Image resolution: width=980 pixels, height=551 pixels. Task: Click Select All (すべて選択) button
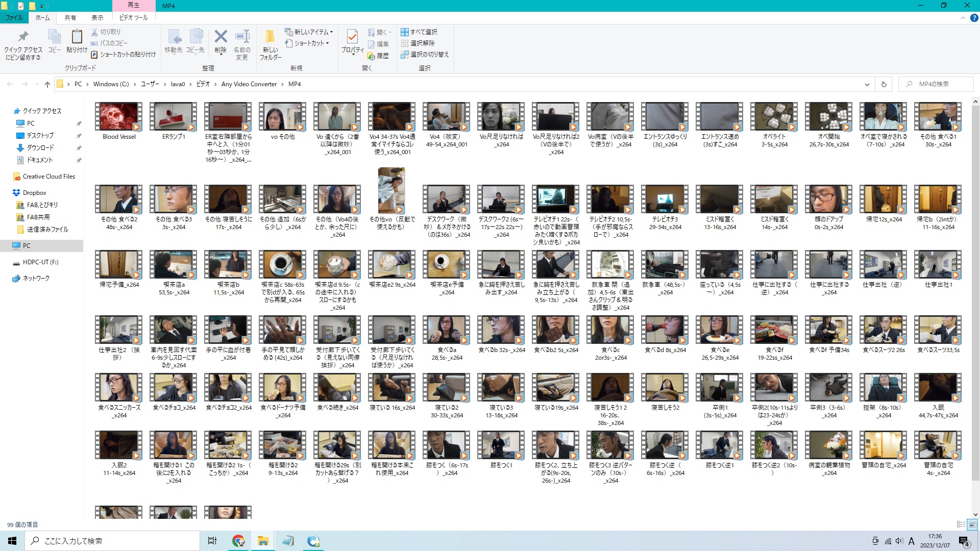[419, 32]
